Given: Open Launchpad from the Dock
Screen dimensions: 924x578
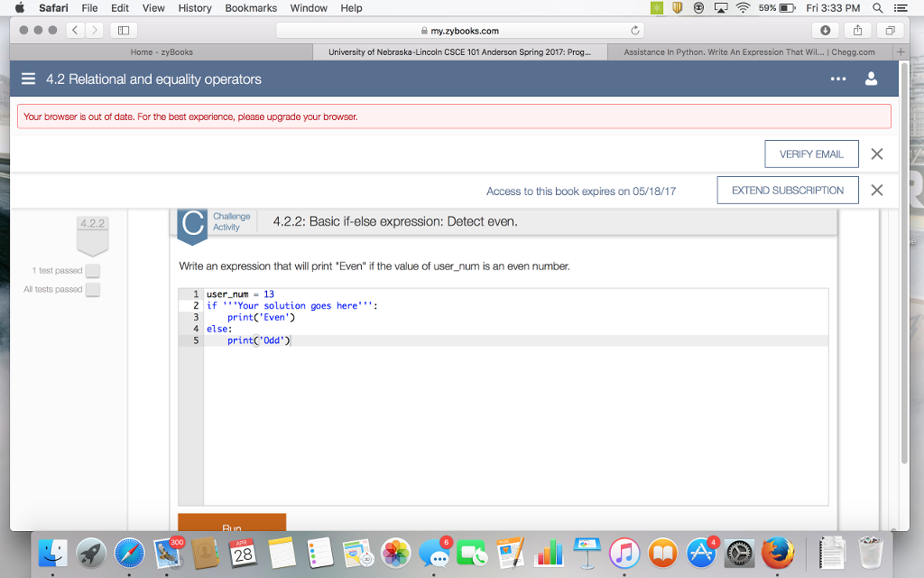Looking at the screenshot, I should point(91,554).
